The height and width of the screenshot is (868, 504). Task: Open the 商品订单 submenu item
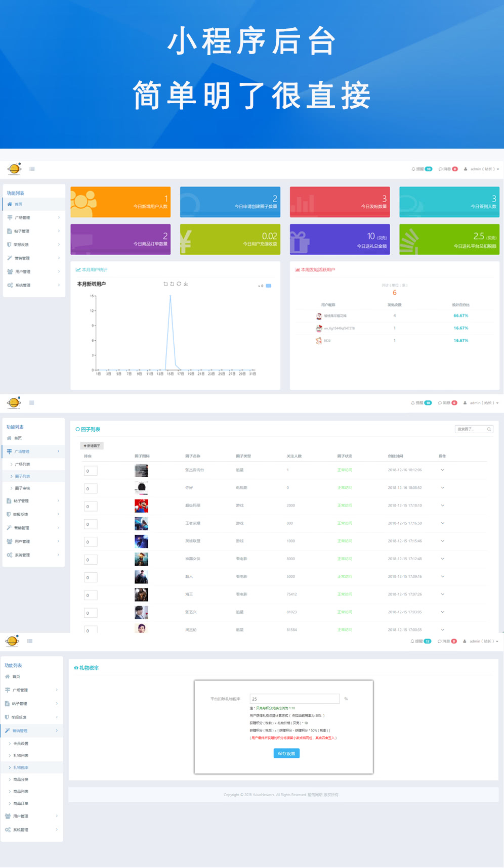pos(21,803)
